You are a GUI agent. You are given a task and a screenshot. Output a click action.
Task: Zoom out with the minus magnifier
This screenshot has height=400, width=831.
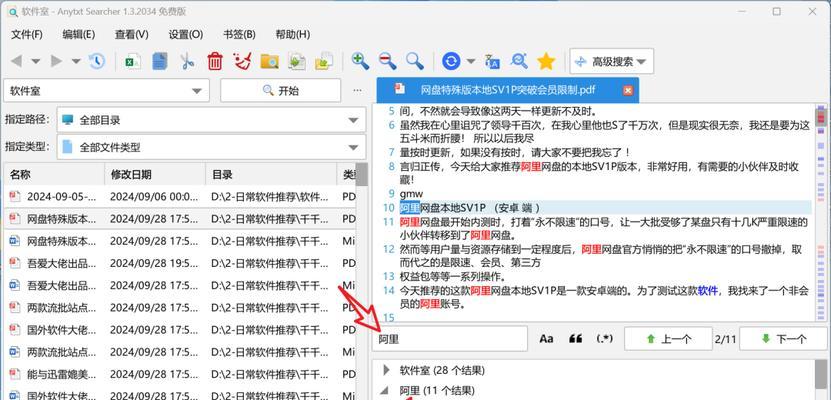point(387,61)
